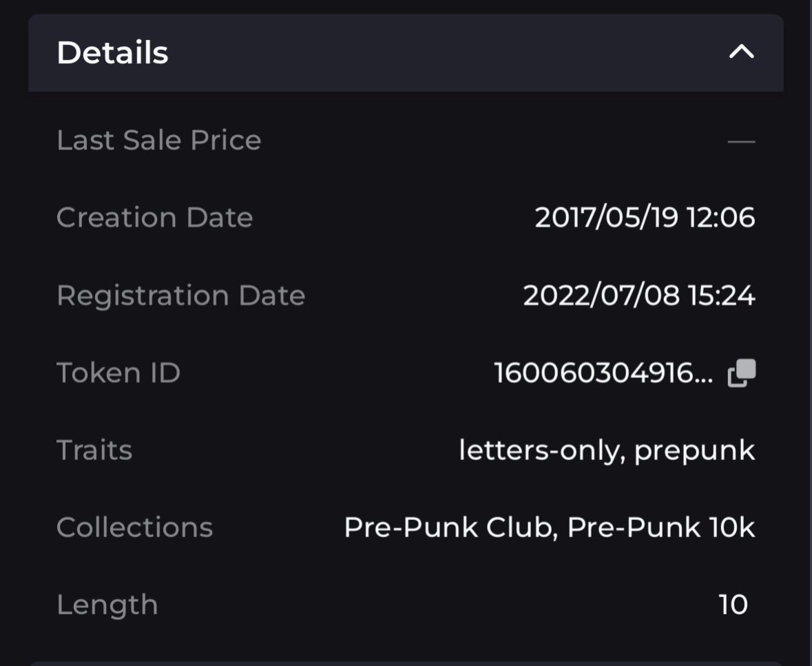The height and width of the screenshot is (666, 812).
Task: Click the Traits label
Action: pyautogui.click(x=94, y=450)
